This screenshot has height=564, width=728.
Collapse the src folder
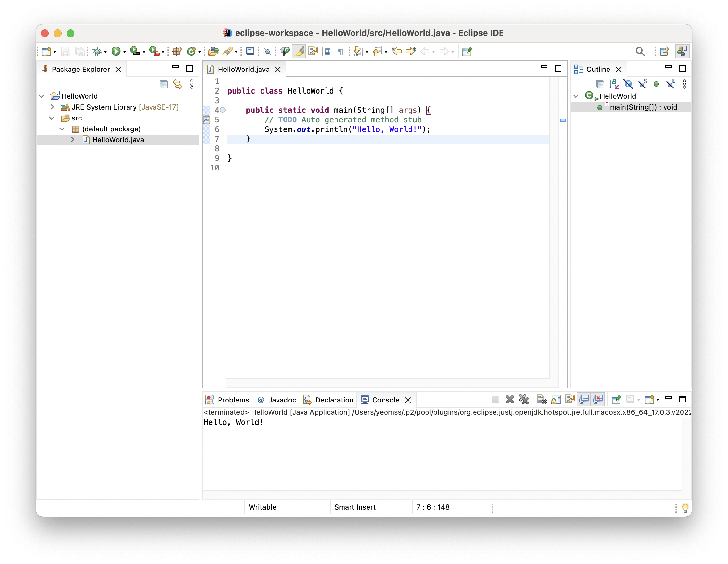coord(52,118)
